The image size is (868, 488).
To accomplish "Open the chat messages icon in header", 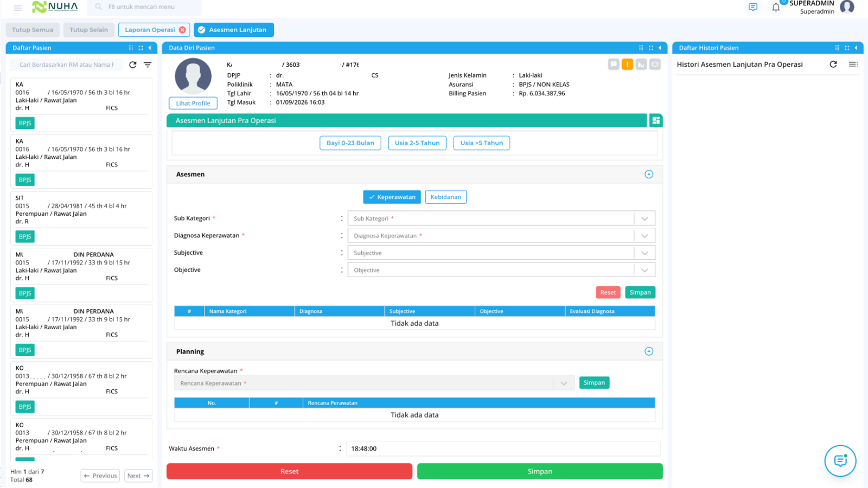I will tap(753, 7).
